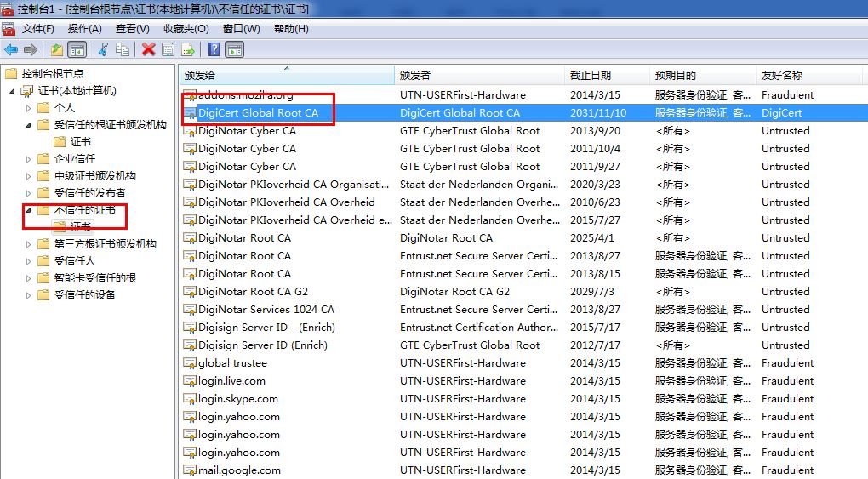The image size is (868, 479).
Task: Open the 查看(V) menu
Action: (132, 29)
